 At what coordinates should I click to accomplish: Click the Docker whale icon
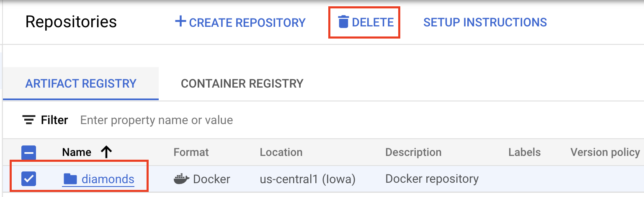click(x=181, y=179)
